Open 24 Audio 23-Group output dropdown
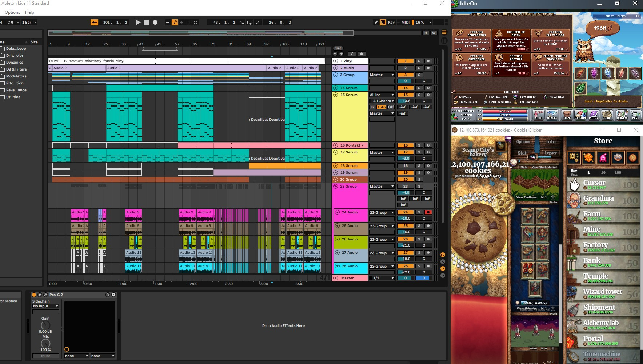643x364 pixels. (382, 212)
